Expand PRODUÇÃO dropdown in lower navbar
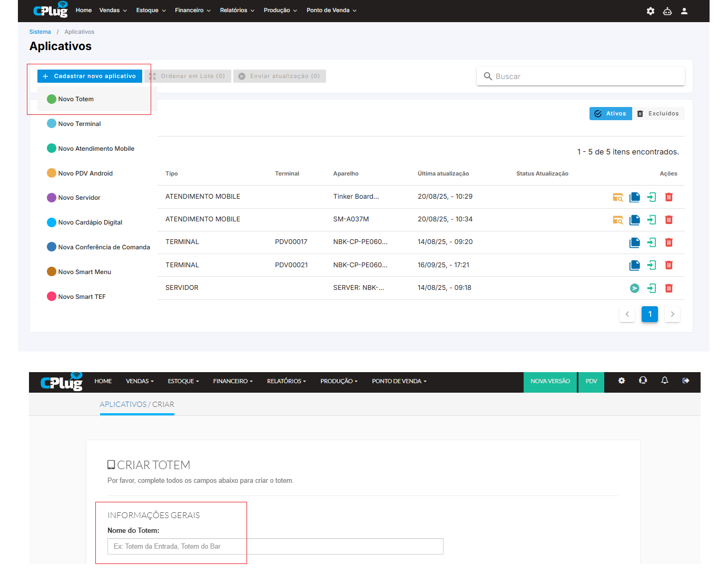Screen dimensions: 728x574 [x=339, y=381]
